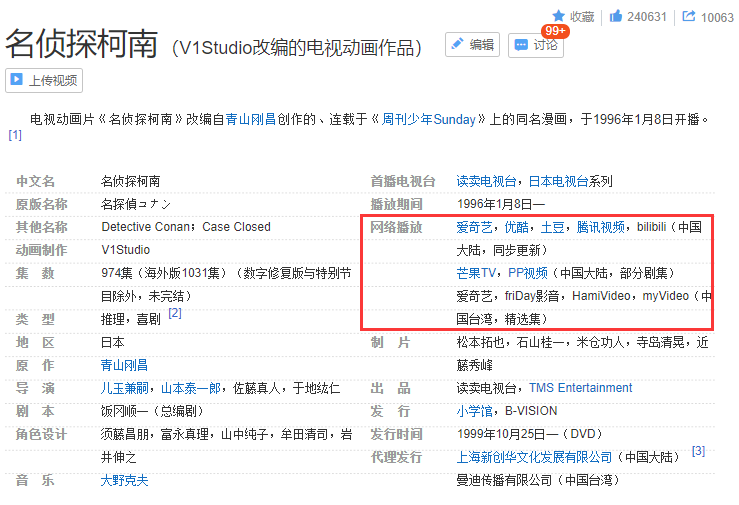Click the like count 240631

click(647, 17)
